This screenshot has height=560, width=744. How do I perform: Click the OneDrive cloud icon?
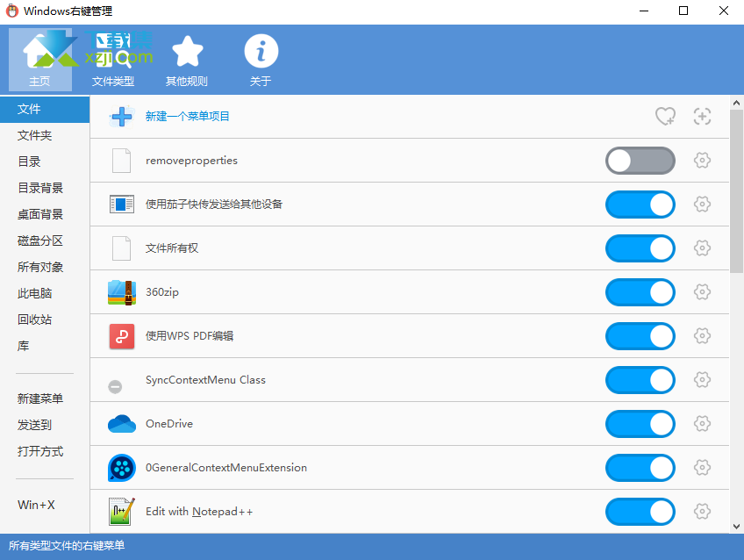click(x=122, y=424)
